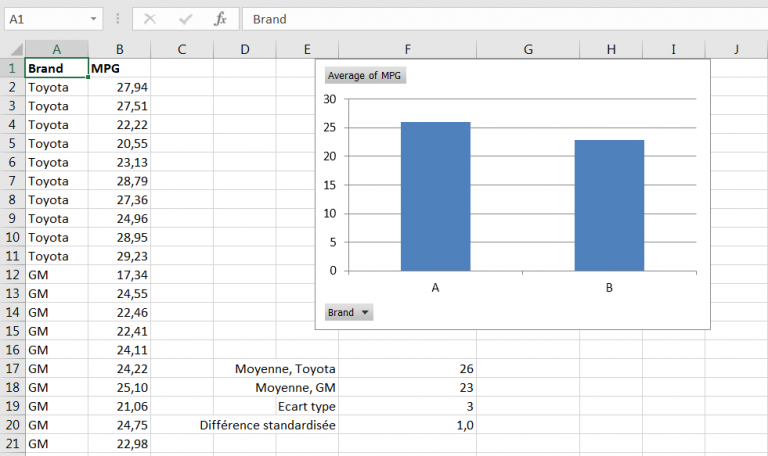768x456 pixels.
Task: Click the GM cell in row 12
Action: 57,275
